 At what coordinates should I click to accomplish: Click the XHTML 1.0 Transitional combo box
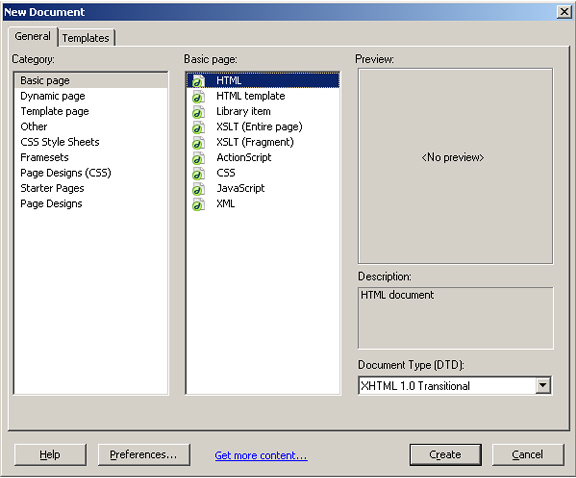click(455, 386)
